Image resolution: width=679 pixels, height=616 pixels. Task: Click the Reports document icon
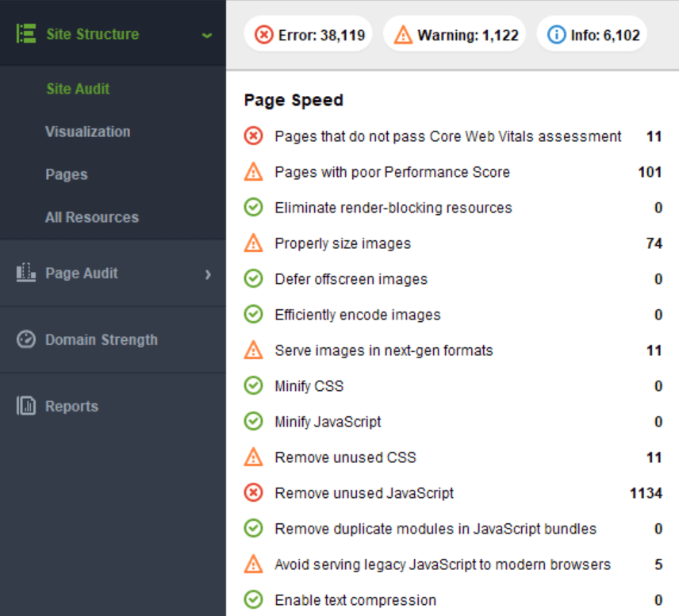[x=26, y=406]
